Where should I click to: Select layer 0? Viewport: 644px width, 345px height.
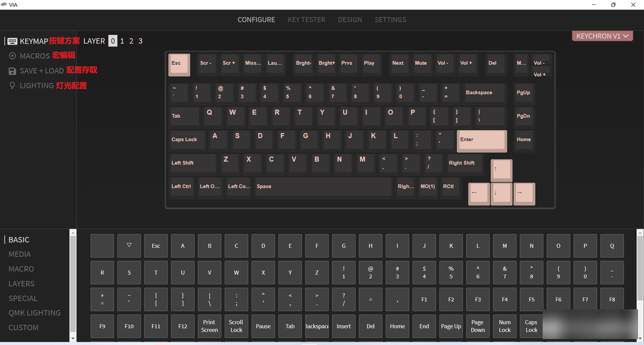tap(113, 41)
